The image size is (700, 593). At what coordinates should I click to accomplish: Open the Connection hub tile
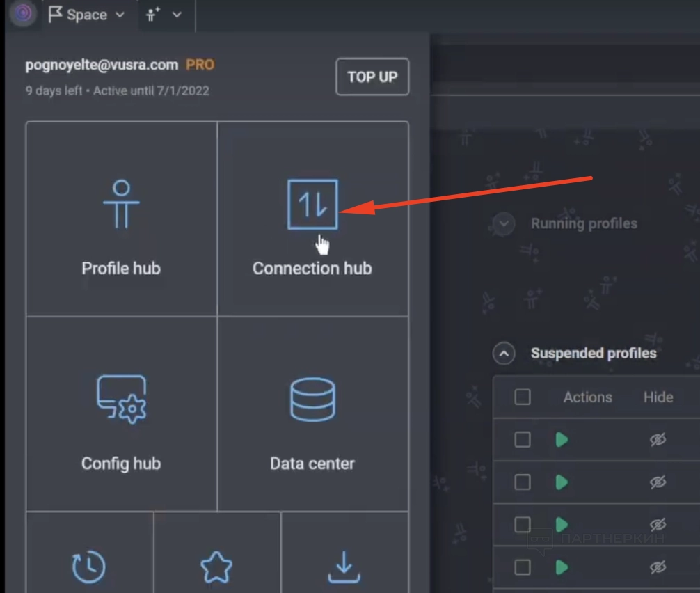(312, 219)
